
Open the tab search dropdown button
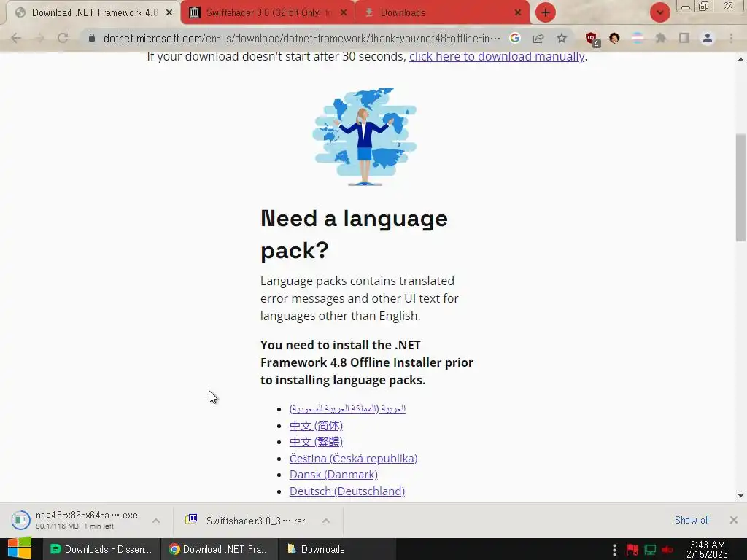click(659, 12)
